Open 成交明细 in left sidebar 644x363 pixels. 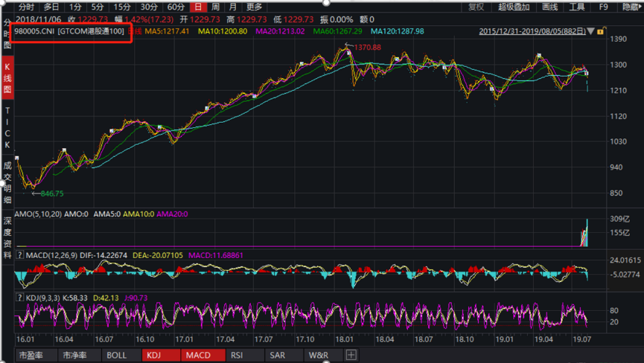pos(7,183)
